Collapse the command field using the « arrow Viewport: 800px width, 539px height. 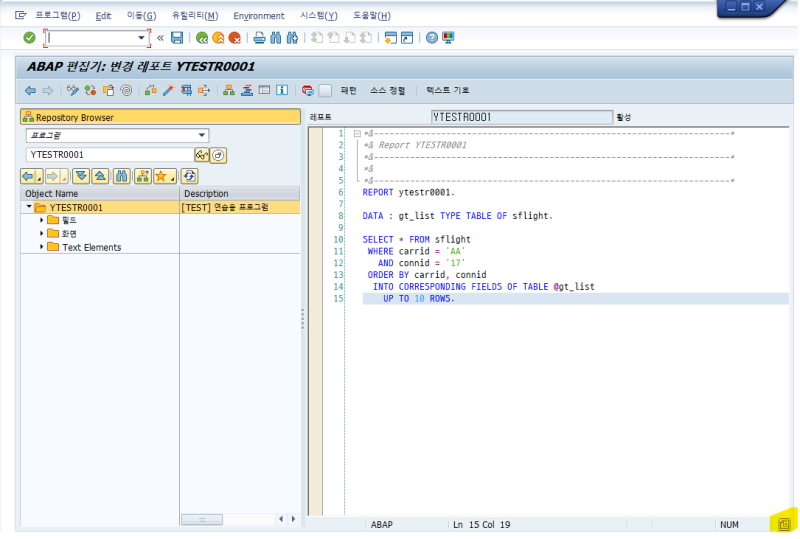pyautogui.click(x=160, y=38)
